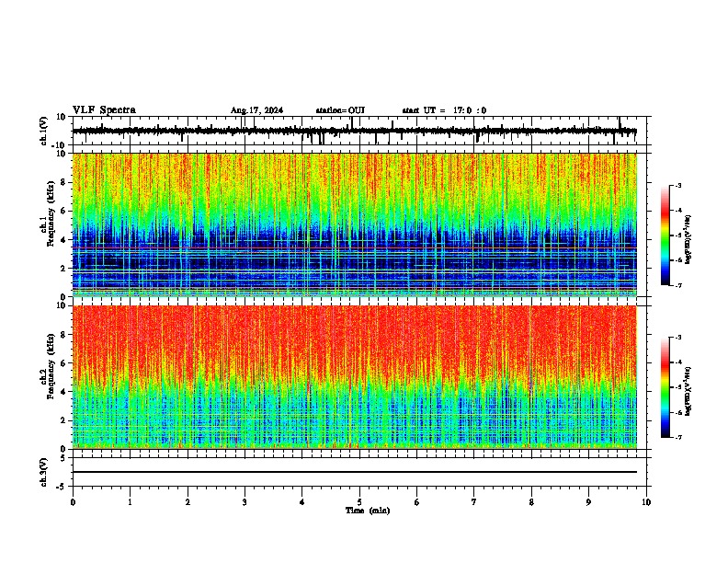Click the ch.1 spectrogram color scale bar
Image resolution: width=728 pixels, height=563 pixels.
(665, 236)
